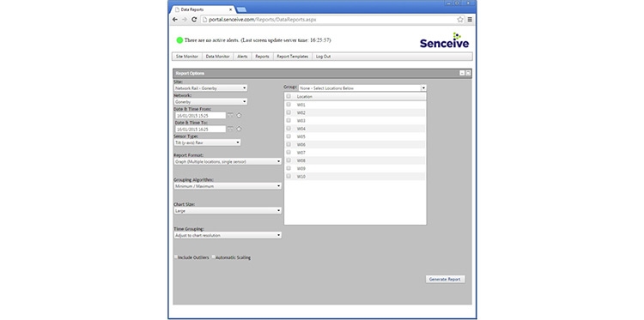Click the Senceive logo
644x320 pixels.
click(x=445, y=40)
